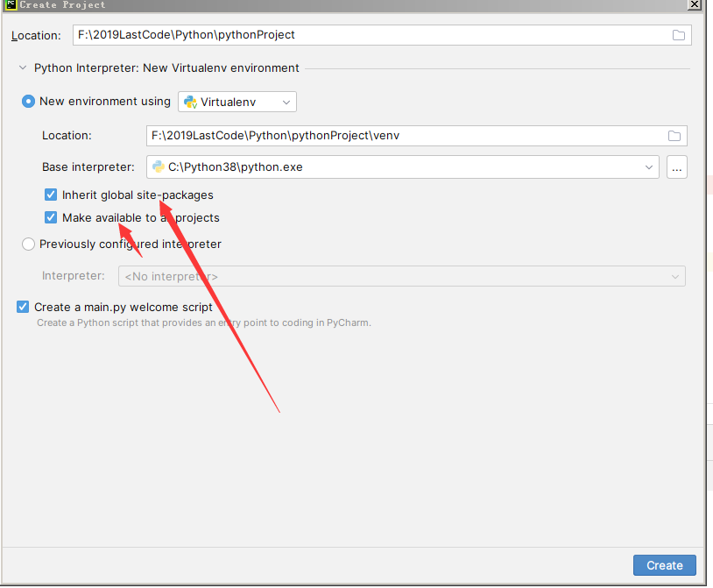713x588 pixels.
Task: Click the 'Base interpreter:' label
Action: click(x=88, y=166)
